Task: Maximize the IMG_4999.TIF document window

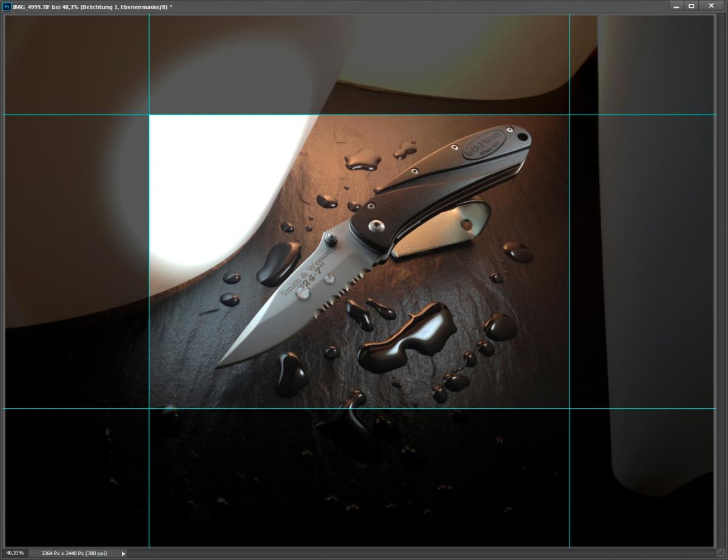Action: (691, 6)
